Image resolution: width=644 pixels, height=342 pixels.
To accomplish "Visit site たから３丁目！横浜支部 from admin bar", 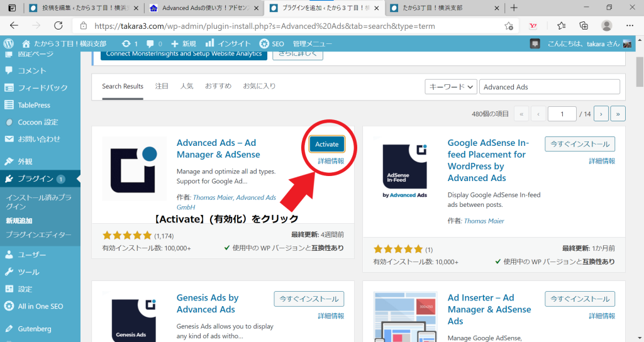I will click(64, 43).
